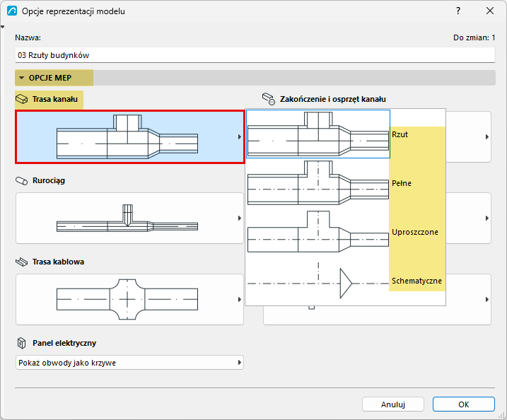Click the Do zmian: 1 text
The width and height of the screenshot is (507, 420).
click(x=474, y=38)
